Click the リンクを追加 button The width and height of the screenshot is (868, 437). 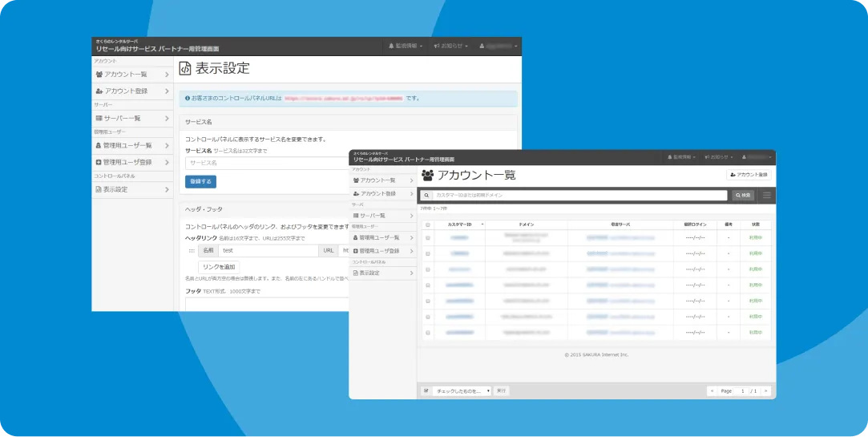(x=219, y=266)
